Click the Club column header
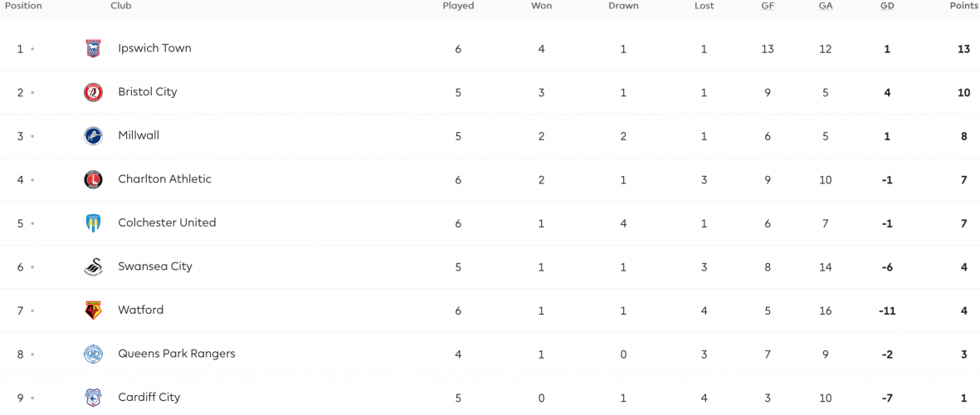 tap(120, 7)
